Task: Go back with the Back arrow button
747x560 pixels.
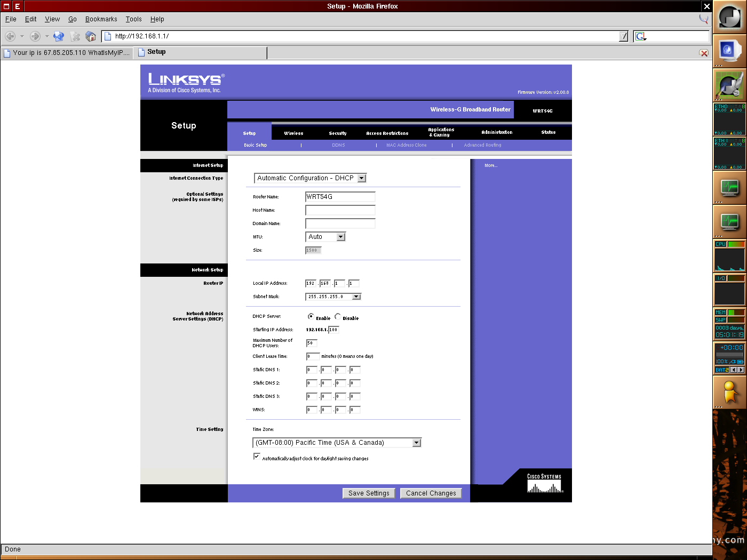Action: coord(10,36)
